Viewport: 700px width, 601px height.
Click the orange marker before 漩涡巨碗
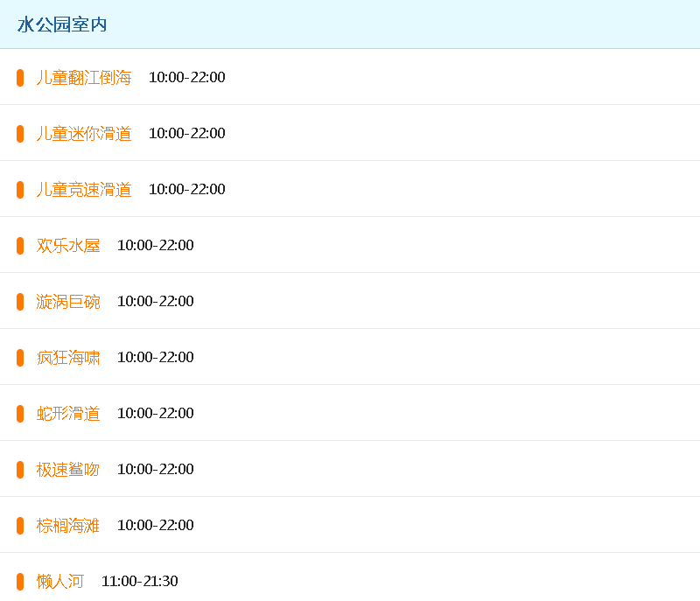[20, 302]
